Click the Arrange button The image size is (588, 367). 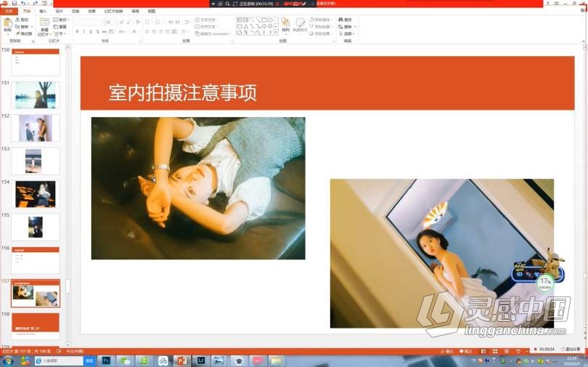(286, 25)
